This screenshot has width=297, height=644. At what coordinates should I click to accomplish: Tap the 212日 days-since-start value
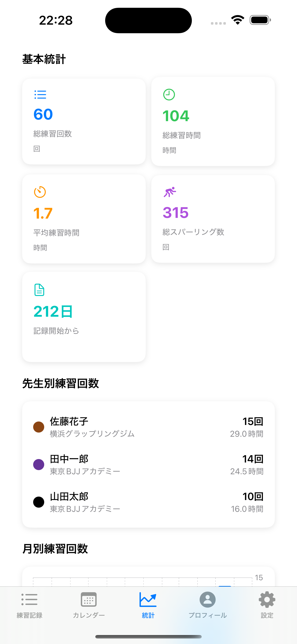(53, 311)
